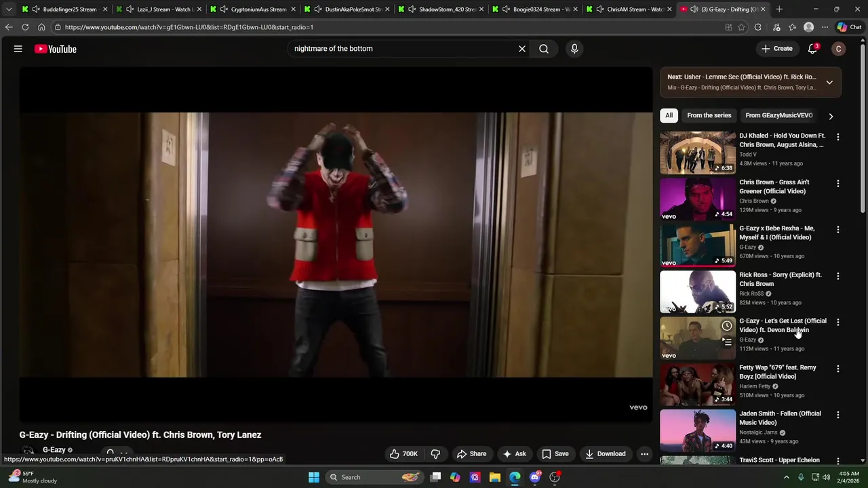
Task: Open the YouTube guide hamburger menu
Action: pyautogui.click(x=18, y=49)
